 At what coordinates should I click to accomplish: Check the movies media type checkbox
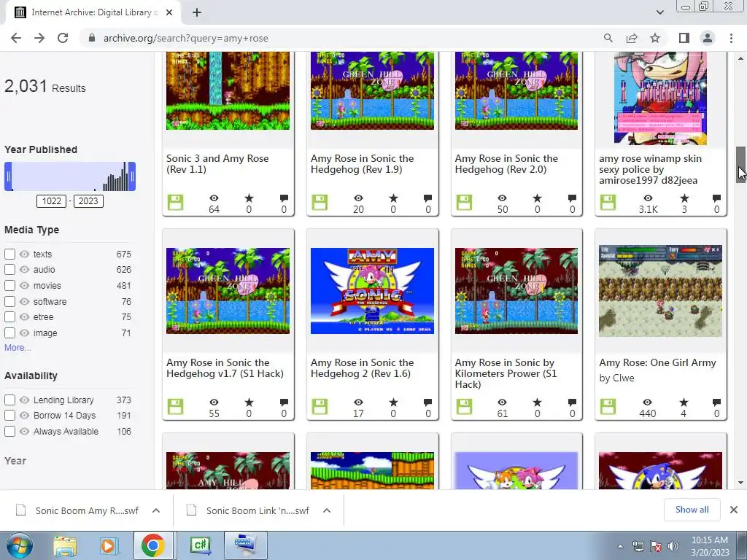tap(10, 286)
